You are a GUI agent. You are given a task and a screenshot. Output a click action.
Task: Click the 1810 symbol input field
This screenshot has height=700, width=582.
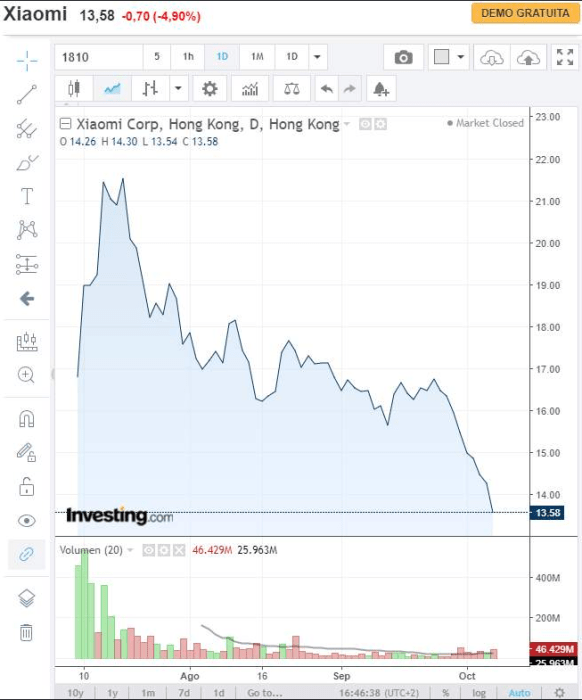pyautogui.click(x=99, y=57)
